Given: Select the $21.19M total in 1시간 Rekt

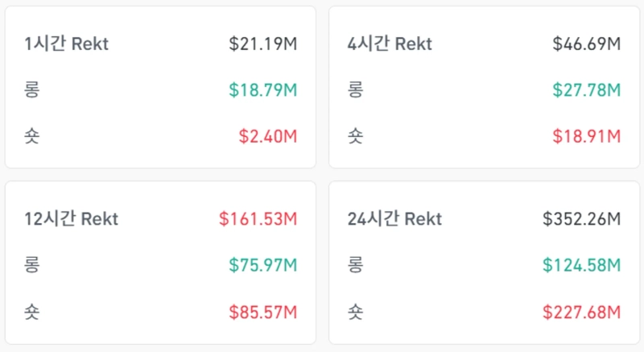Looking at the screenshot, I should [x=262, y=43].
